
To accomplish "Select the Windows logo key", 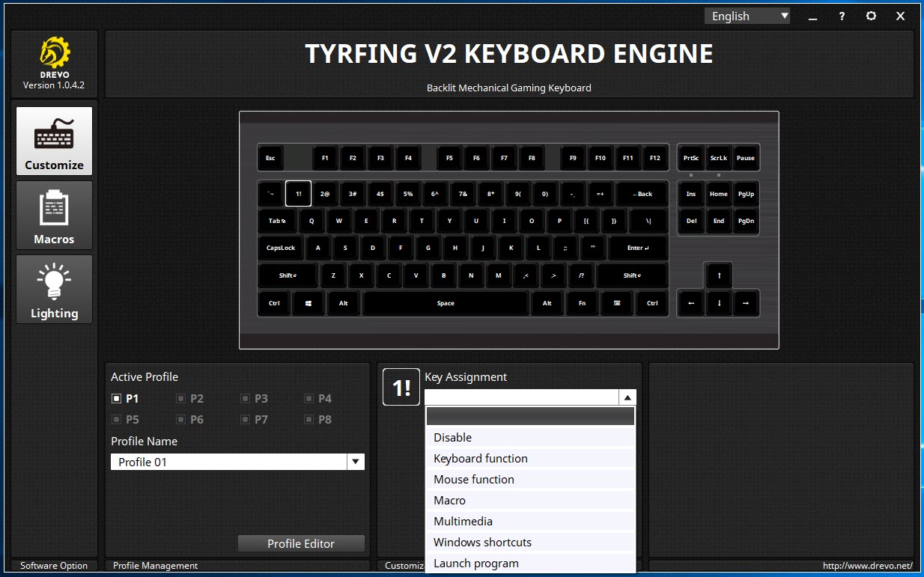I will [x=308, y=303].
